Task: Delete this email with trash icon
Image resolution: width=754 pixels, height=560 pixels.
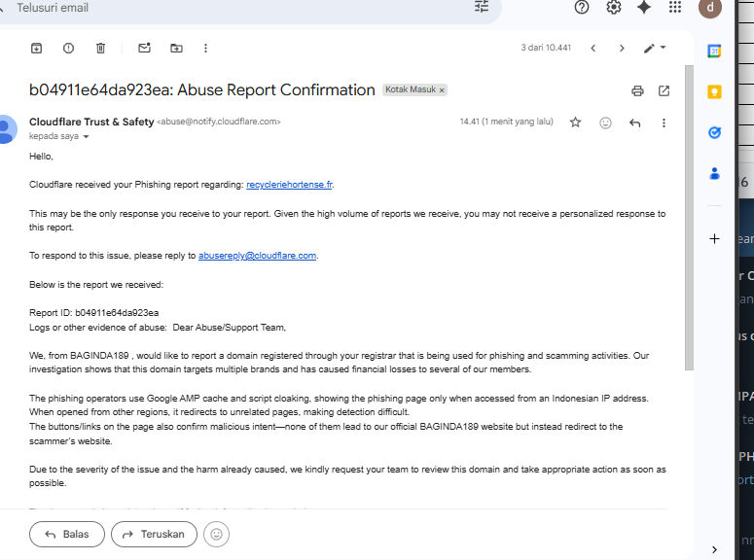Action: click(x=100, y=48)
